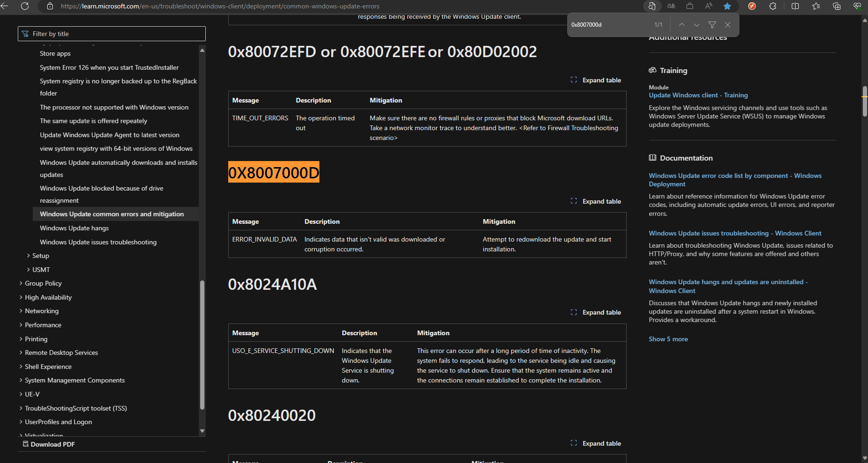The width and height of the screenshot is (868, 463).
Task: Open Update Windows client - Training link
Action: point(698,95)
